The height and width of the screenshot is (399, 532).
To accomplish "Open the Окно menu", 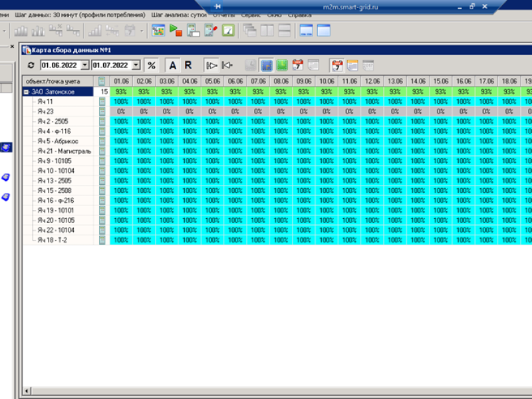I will coord(274,15).
